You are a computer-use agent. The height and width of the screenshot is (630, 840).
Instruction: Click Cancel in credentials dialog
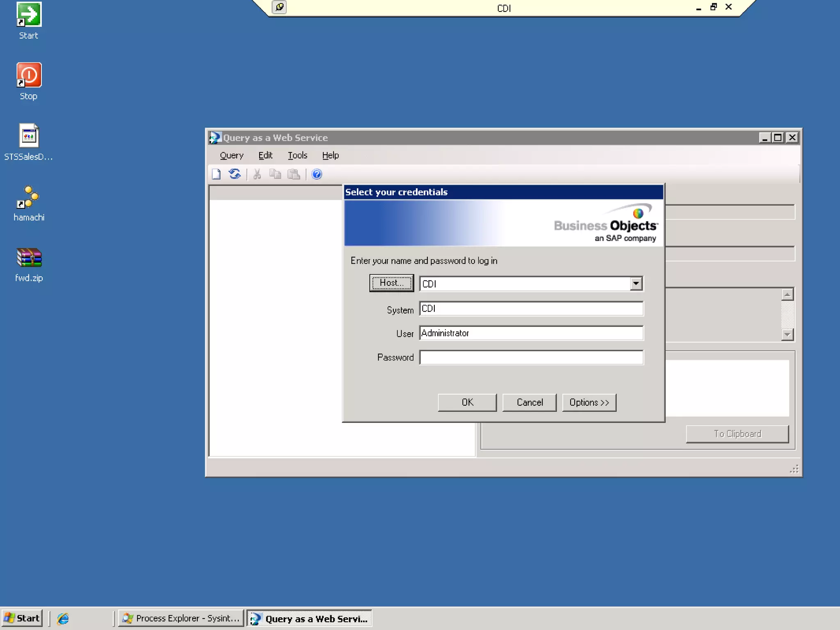point(530,402)
